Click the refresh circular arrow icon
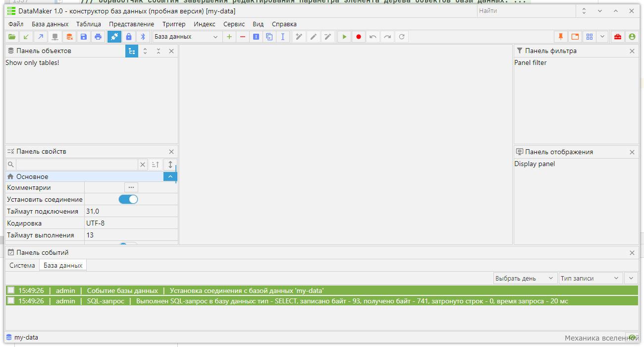Viewport: 644px width, 347px height. [402, 37]
